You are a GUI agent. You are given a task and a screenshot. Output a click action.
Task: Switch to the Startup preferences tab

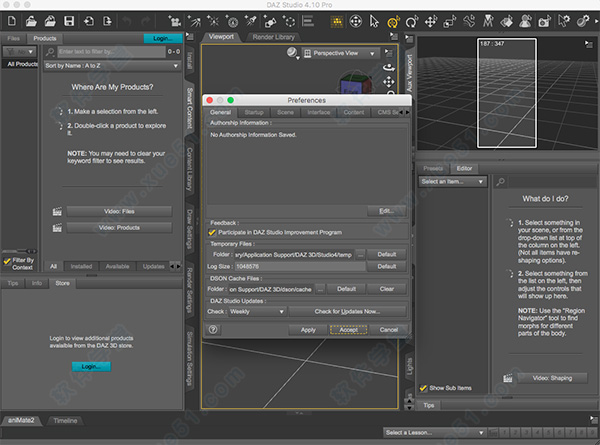tap(254, 112)
